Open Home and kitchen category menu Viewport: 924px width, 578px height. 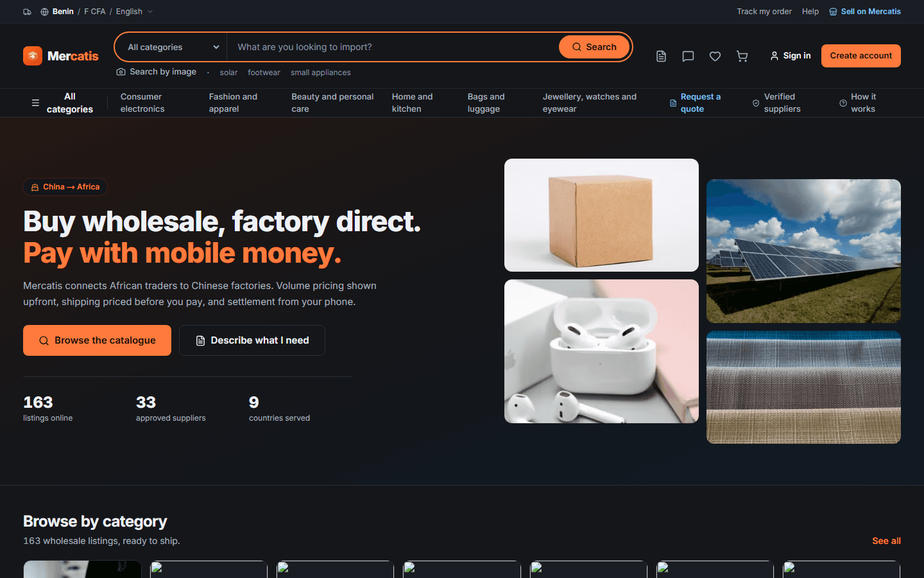(412, 103)
